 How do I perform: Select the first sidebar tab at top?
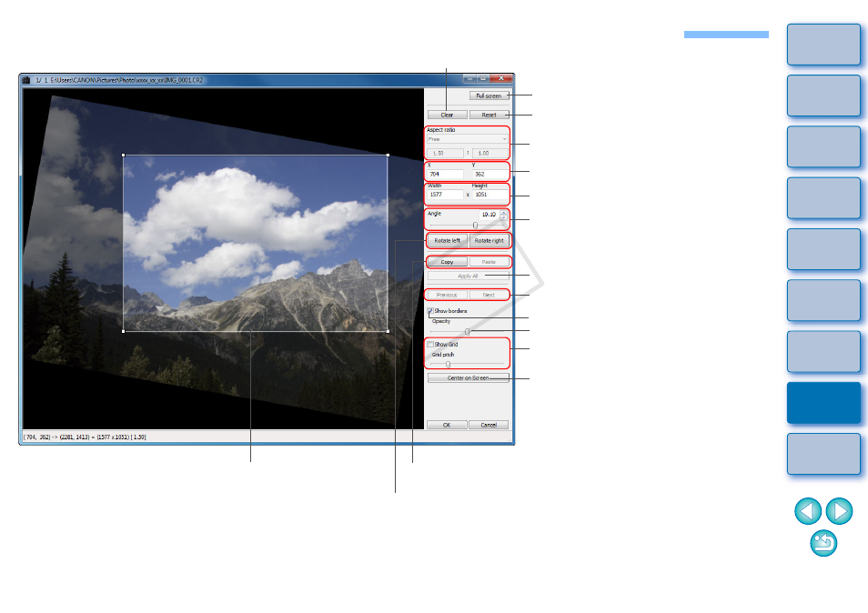pyautogui.click(x=823, y=45)
